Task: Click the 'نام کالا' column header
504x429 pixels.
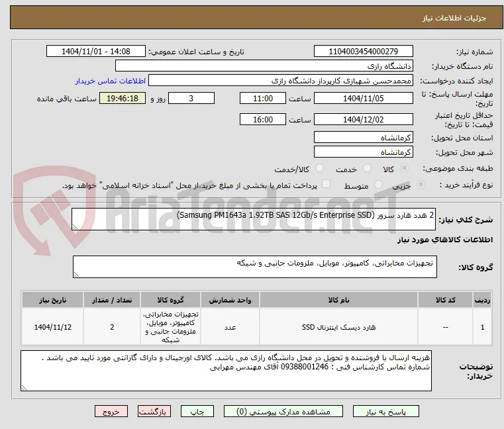Action: 339,300
